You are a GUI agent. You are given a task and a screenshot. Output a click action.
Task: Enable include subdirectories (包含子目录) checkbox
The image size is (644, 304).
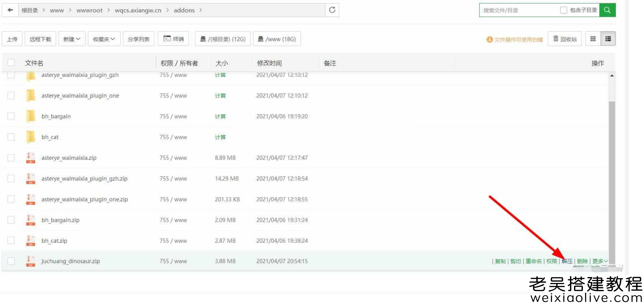point(563,10)
